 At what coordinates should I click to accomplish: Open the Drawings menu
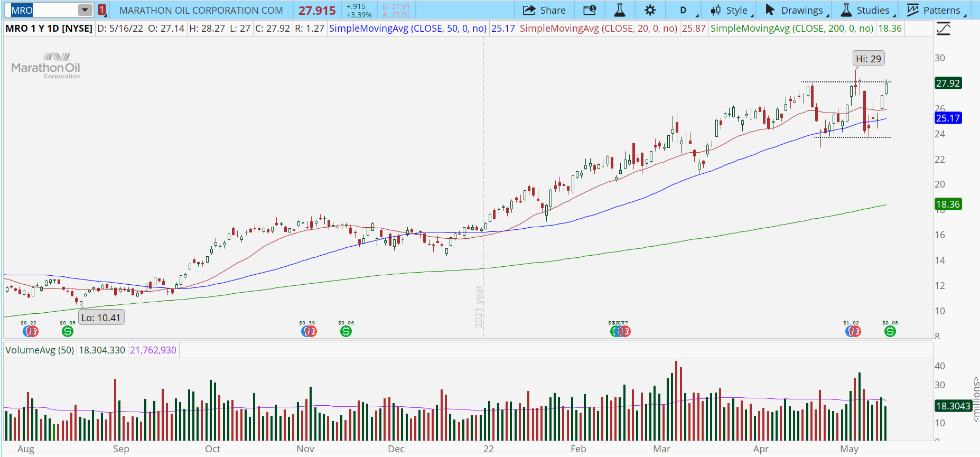pos(797,10)
